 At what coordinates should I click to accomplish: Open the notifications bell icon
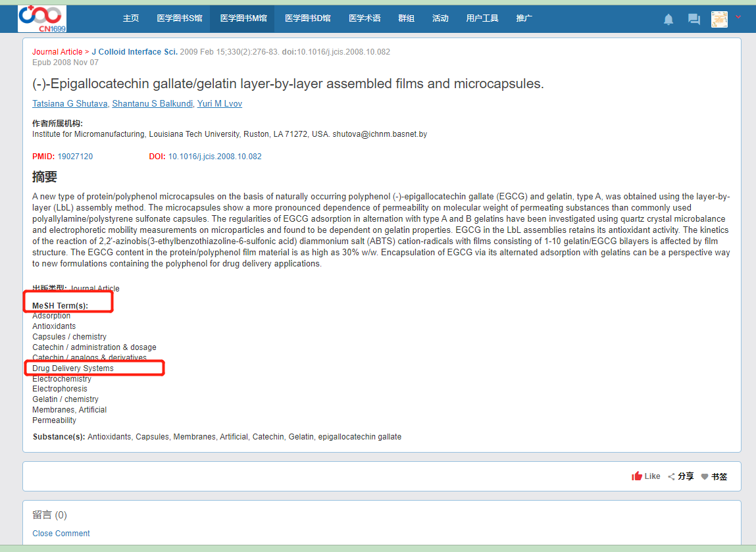[x=668, y=19]
